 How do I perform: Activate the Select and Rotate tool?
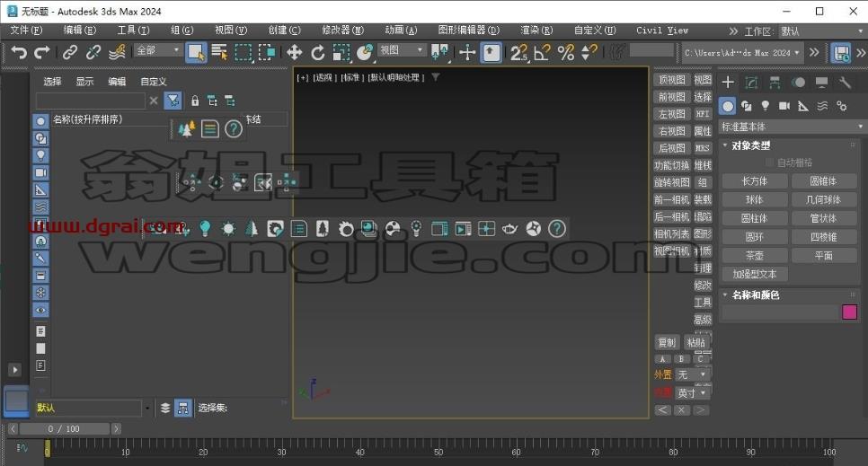tap(318, 53)
